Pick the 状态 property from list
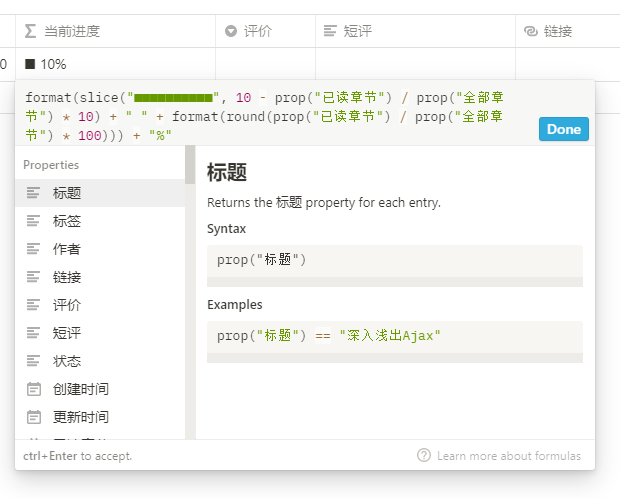This screenshot has height=499, width=620. (67, 361)
